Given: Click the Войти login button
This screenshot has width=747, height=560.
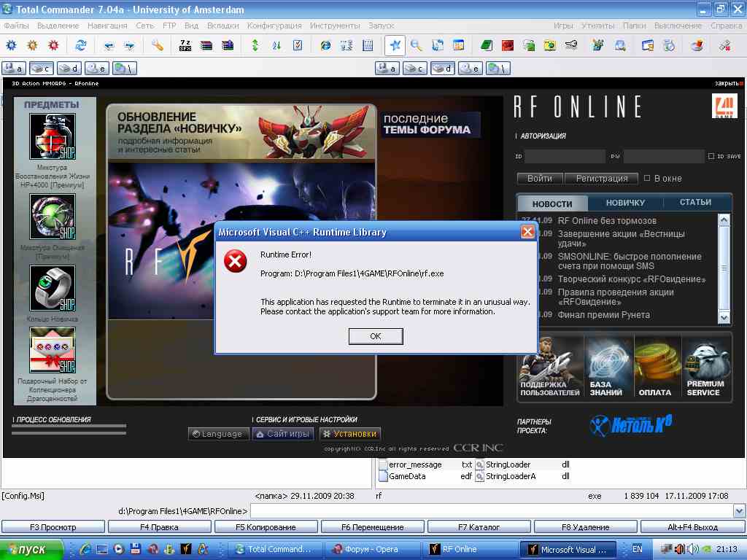Looking at the screenshot, I should tap(540, 179).
